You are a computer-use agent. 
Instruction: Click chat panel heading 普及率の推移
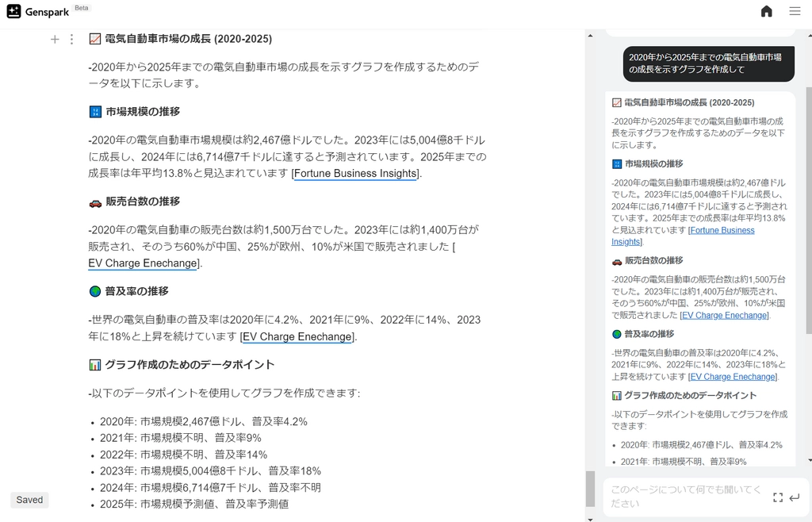[649, 334]
